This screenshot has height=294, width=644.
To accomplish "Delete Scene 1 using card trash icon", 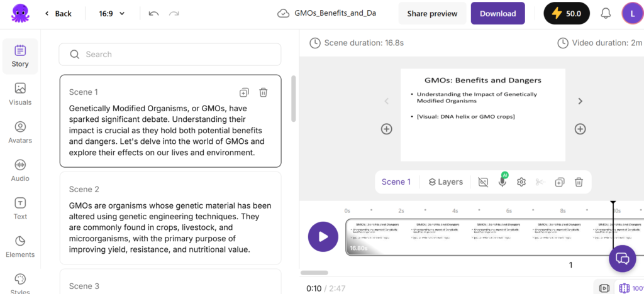I will (x=264, y=92).
